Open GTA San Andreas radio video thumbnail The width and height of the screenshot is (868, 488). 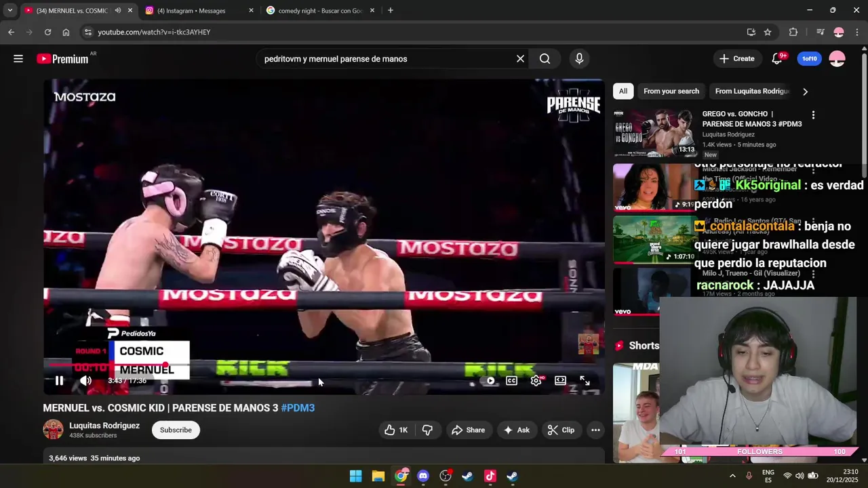click(x=654, y=239)
